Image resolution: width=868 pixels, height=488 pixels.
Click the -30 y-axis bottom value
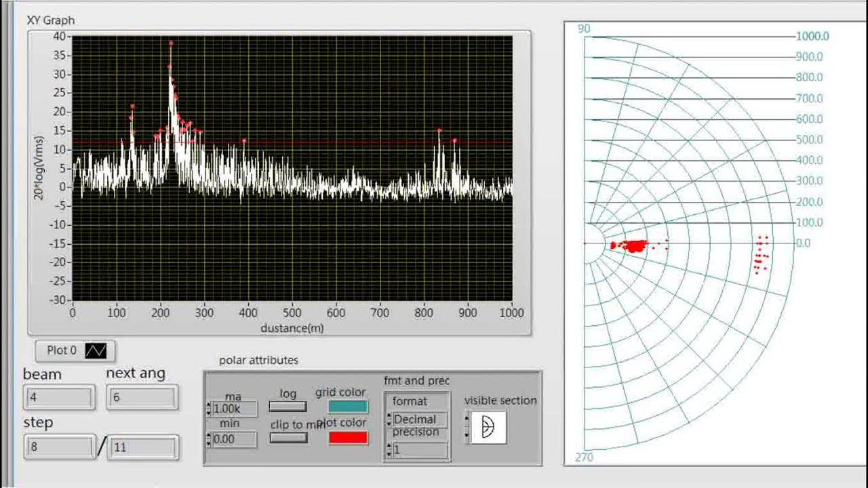tap(58, 300)
